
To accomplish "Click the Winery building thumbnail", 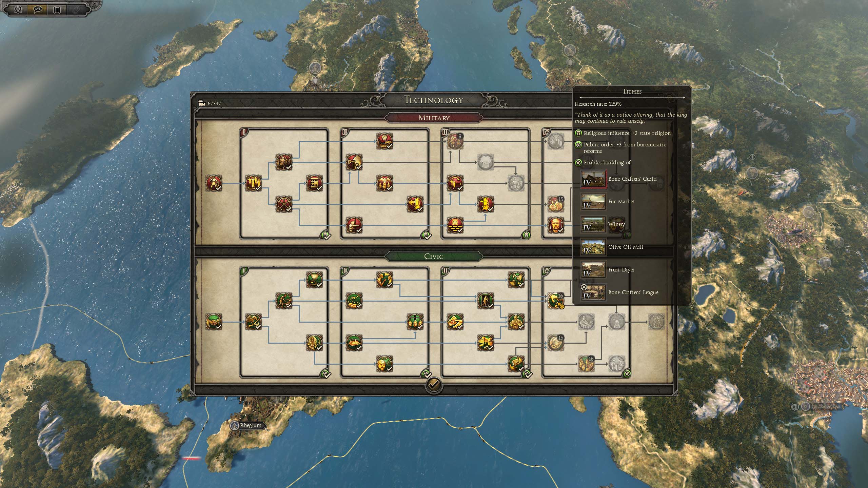I will (593, 224).
